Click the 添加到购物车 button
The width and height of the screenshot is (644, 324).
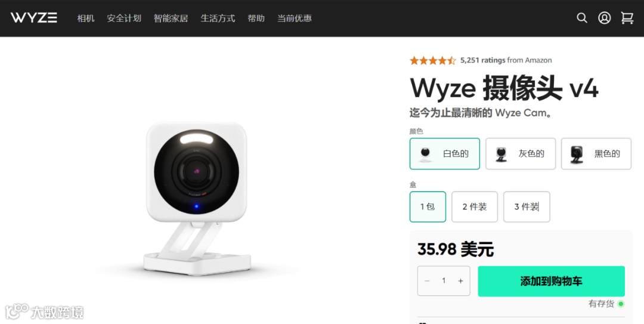[551, 281]
